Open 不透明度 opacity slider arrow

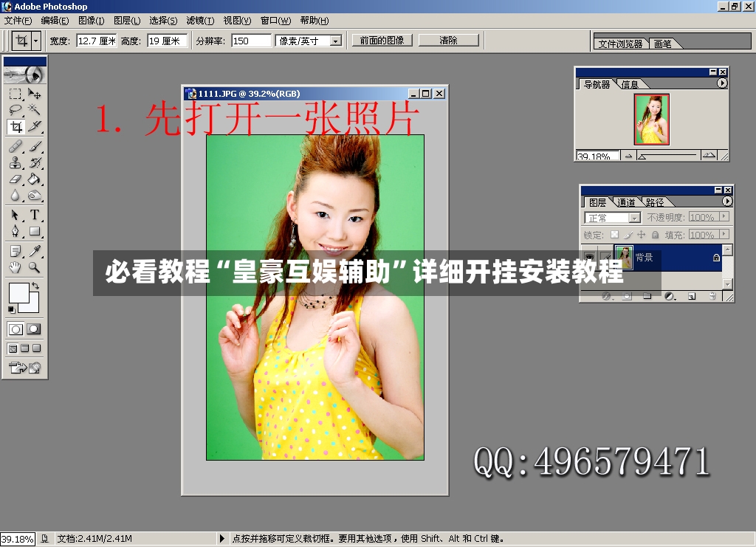pos(724,217)
